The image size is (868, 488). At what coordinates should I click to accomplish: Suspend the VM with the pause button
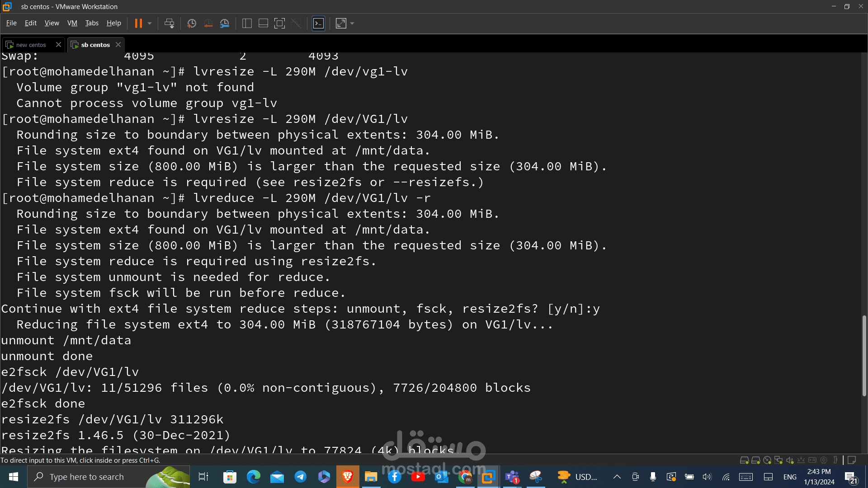tap(138, 23)
